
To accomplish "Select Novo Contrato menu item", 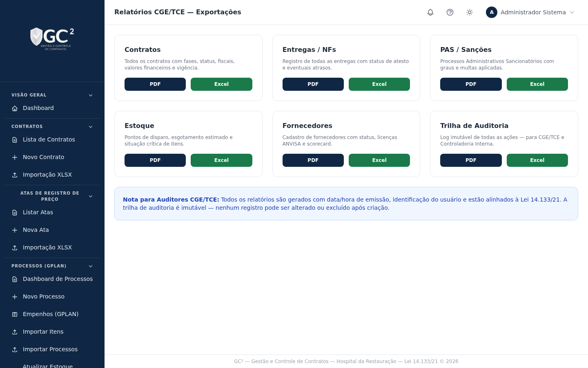I will 52,157.
